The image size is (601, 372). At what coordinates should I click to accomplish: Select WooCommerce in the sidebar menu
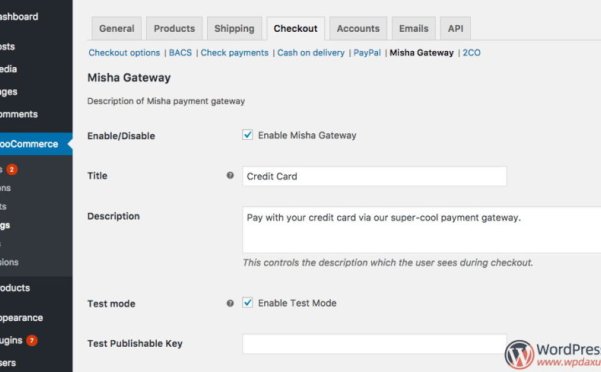(x=36, y=144)
